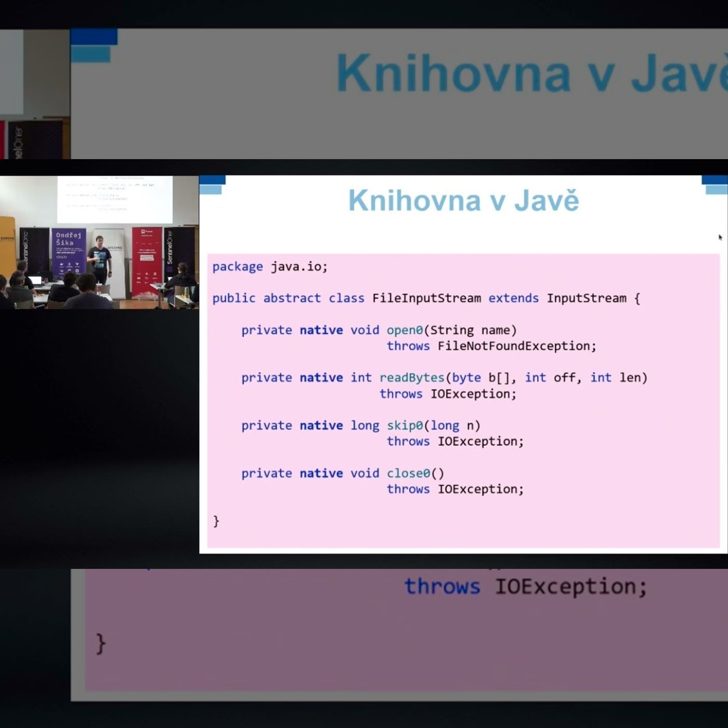Click the red banner in the camera feed
Image resolution: width=728 pixels, height=728 pixels.
pos(147,262)
